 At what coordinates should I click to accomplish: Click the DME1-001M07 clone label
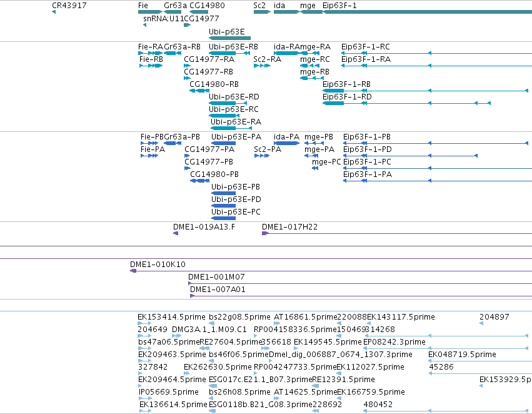click(216, 277)
